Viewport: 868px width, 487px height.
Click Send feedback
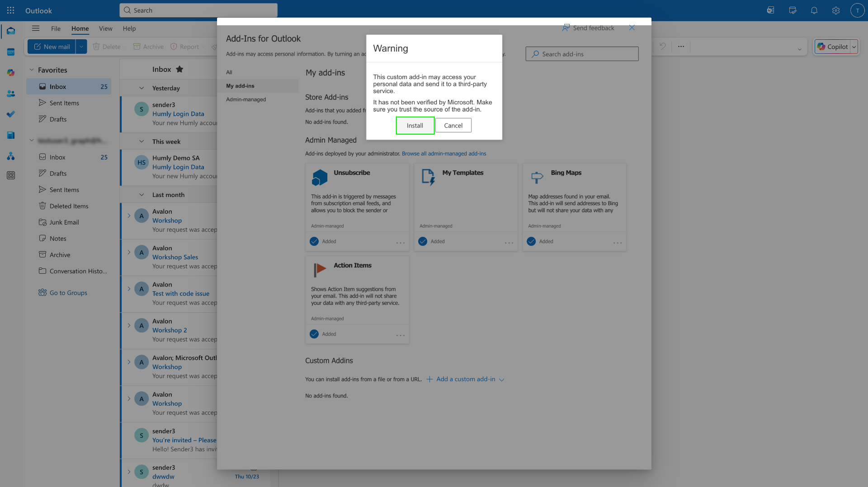pyautogui.click(x=588, y=28)
